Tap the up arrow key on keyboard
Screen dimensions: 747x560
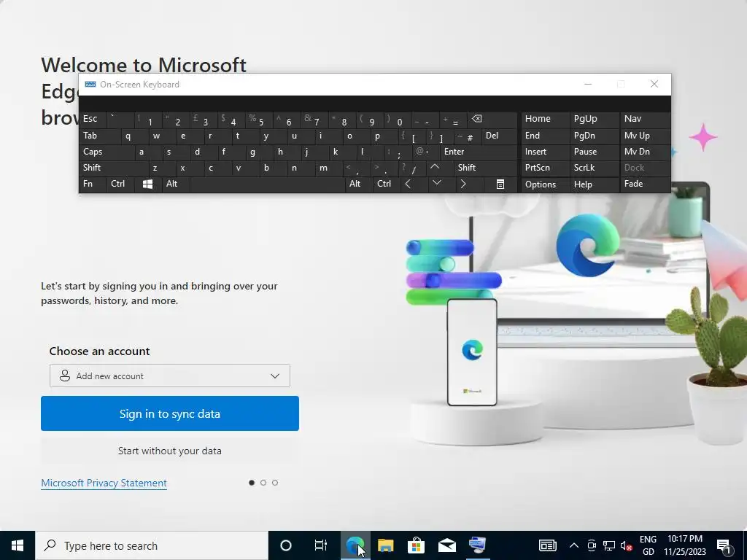pyautogui.click(x=435, y=168)
